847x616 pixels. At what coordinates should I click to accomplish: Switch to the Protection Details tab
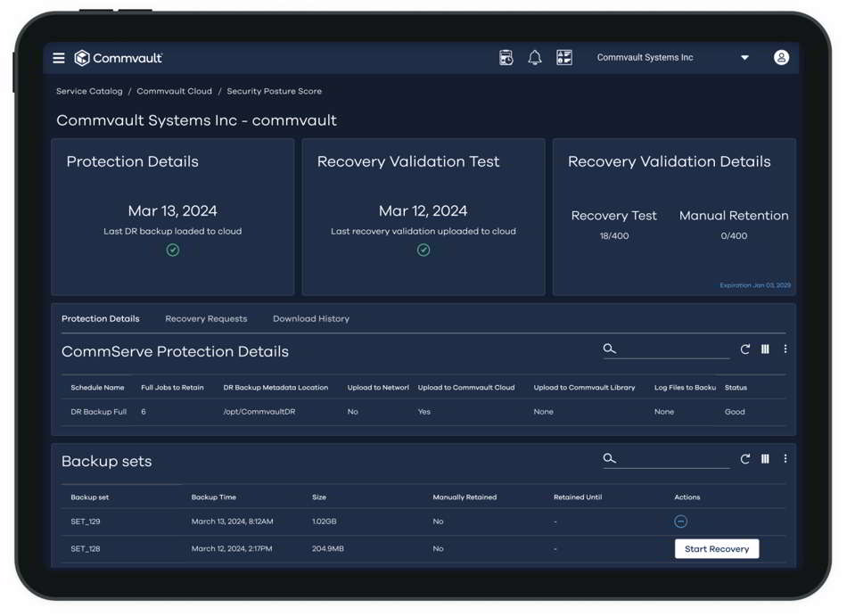point(101,318)
